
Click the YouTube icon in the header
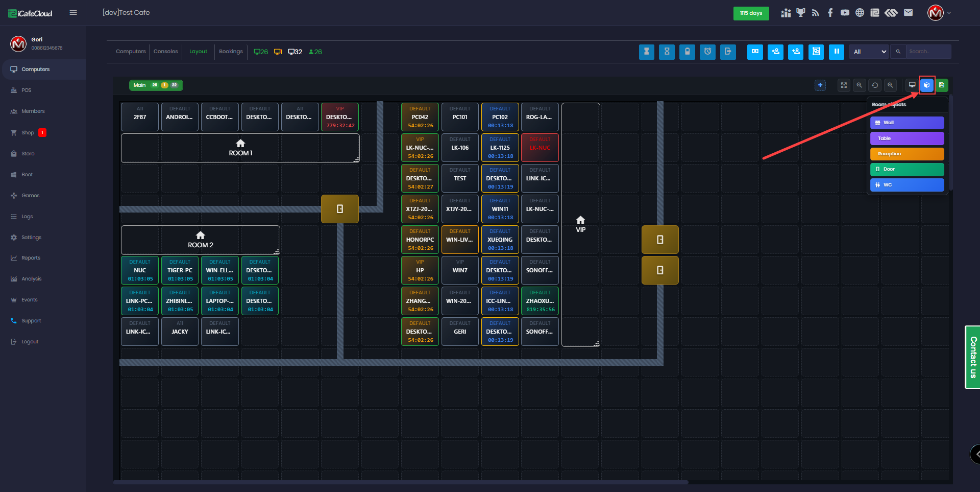tap(845, 13)
